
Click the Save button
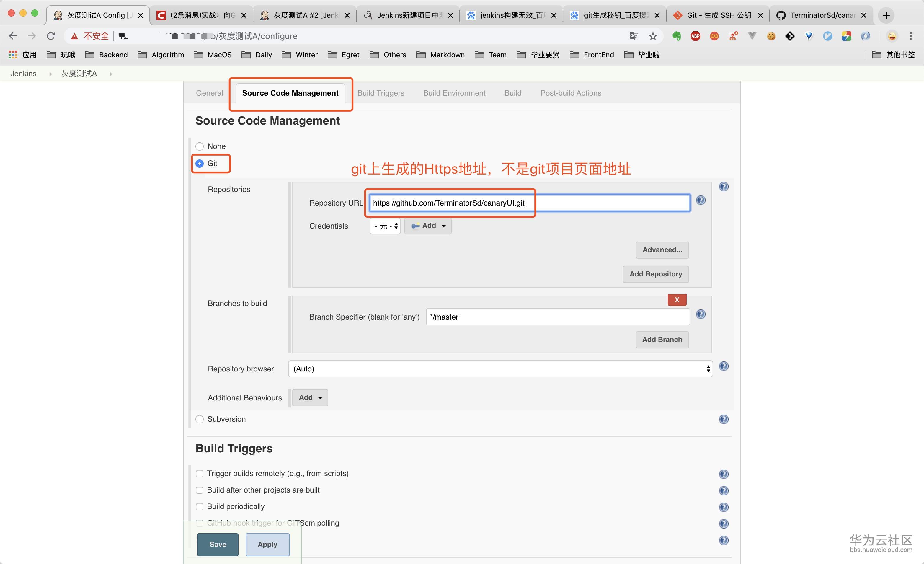coord(218,545)
